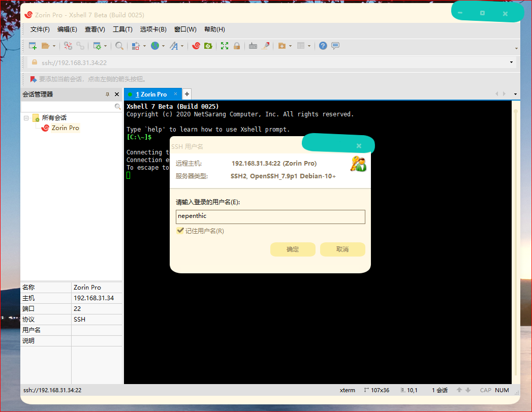This screenshot has width=532, height=412.
Task: Open the font selection icon
Action: pyautogui.click(x=174, y=46)
